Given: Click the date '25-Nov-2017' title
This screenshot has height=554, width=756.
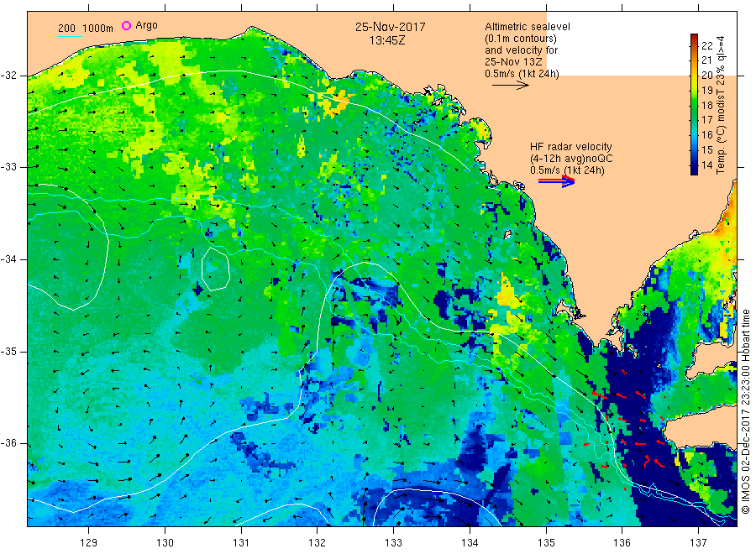Looking at the screenshot, I should click(390, 27).
